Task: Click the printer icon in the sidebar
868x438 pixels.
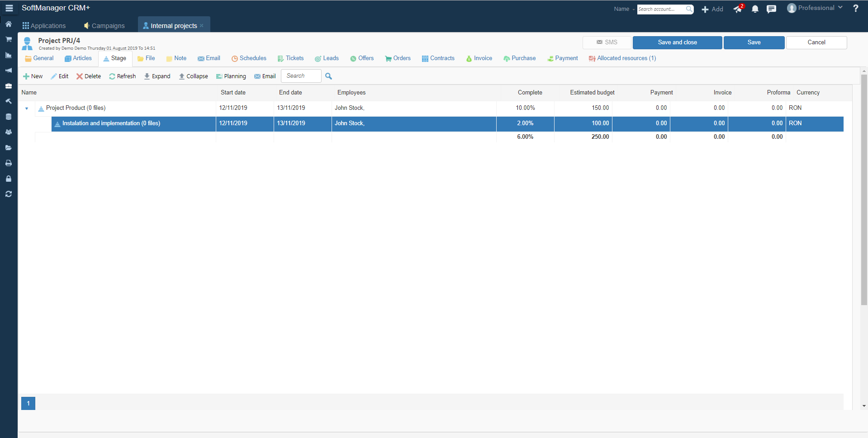Action: 9,163
